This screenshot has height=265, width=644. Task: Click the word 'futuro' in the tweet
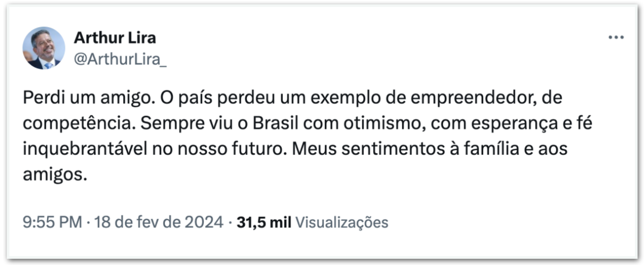(259, 149)
